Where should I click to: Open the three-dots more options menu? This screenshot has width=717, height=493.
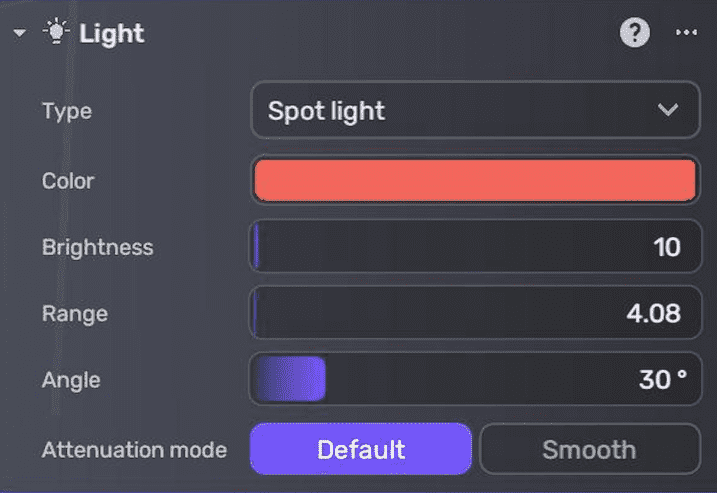point(685,33)
